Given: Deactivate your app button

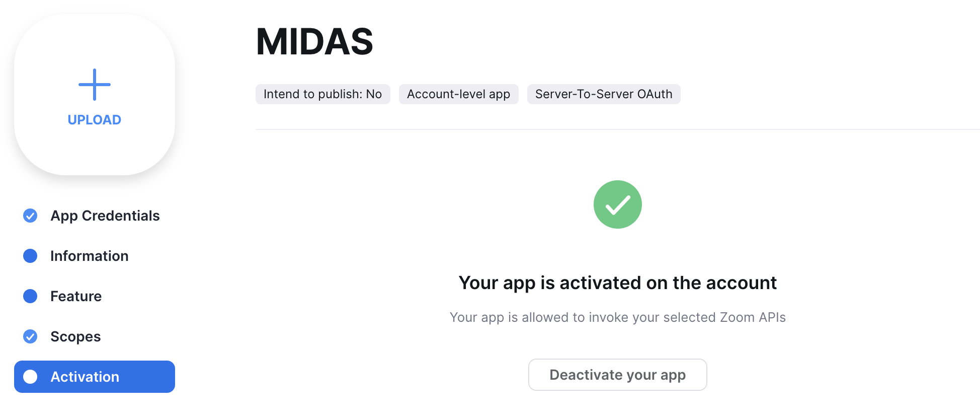Looking at the screenshot, I should [618, 375].
